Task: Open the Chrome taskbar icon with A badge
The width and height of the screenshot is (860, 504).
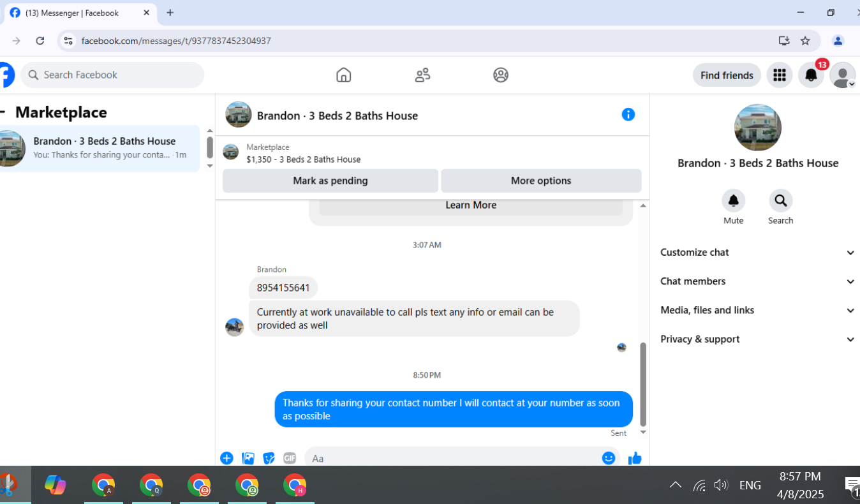Action: click(x=103, y=485)
